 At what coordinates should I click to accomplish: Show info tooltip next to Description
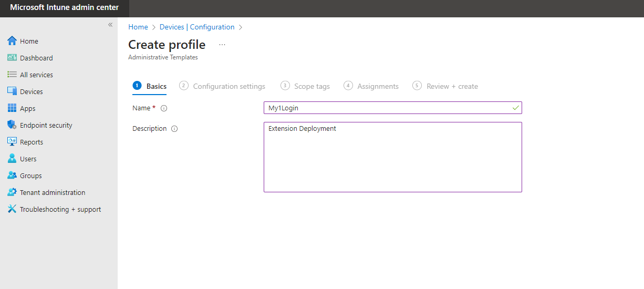tap(174, 129)
